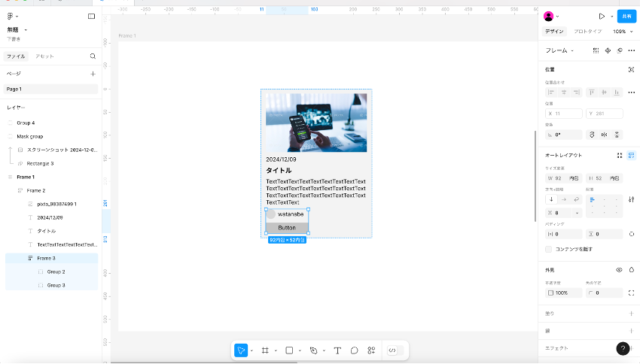
Task: Open the help question mark button
Action: [623, 348]
